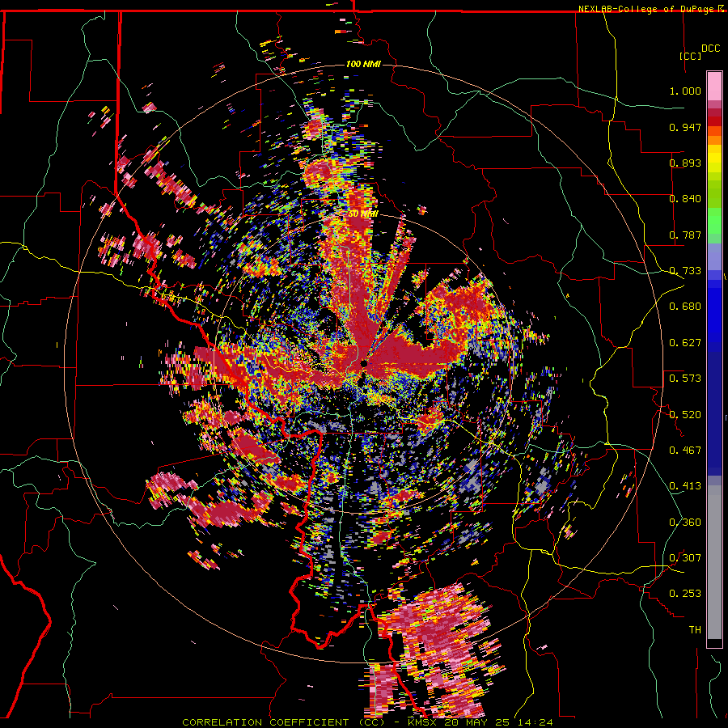Click the [CC] legend unit label
The height and width of the screenshot is (728, 728).
(691, 56)
